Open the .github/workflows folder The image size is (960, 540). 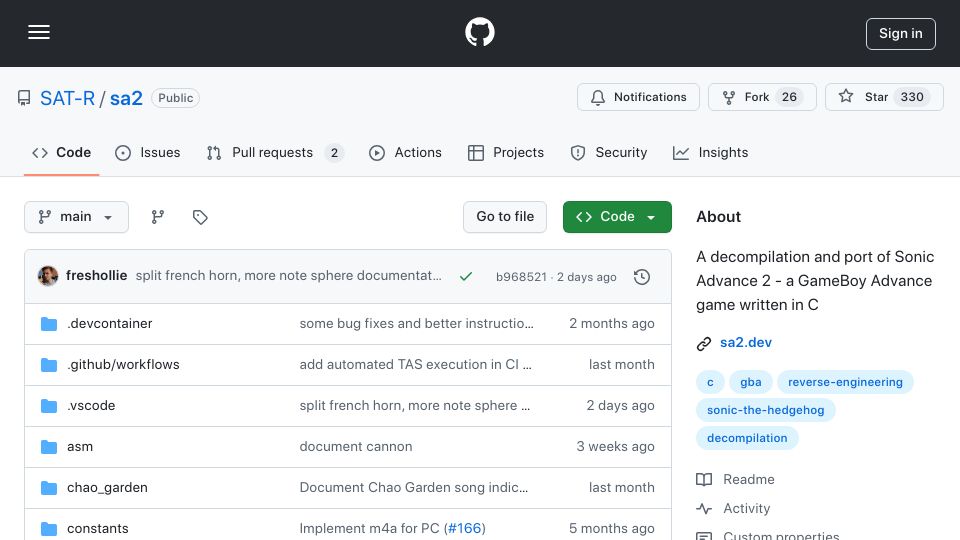coord(123,364)
